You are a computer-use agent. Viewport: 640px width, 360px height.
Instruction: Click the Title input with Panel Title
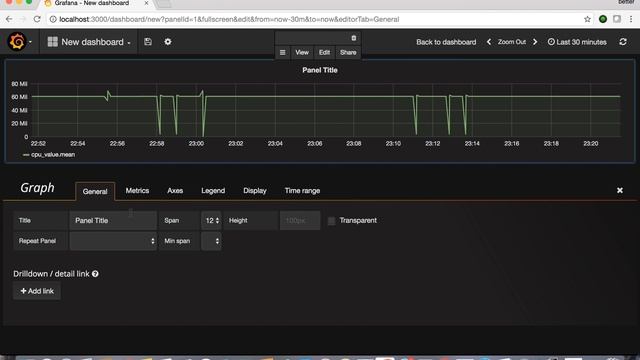point(113,220)
